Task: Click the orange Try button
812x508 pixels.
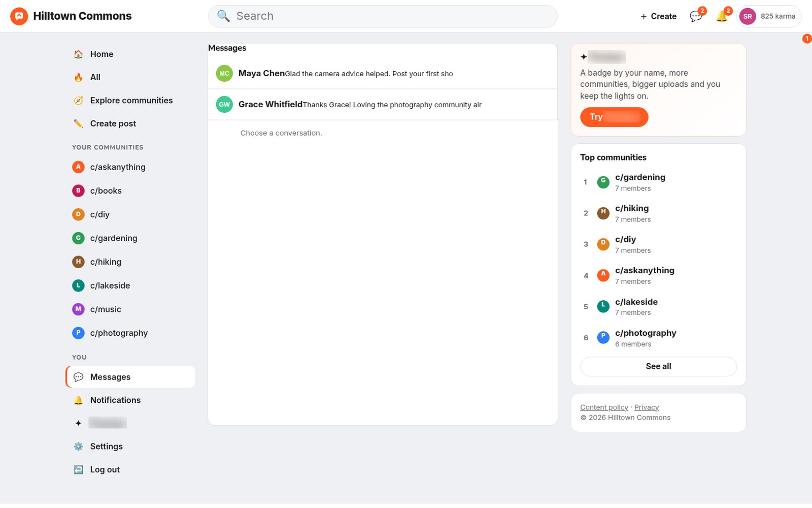Action: tap(614, 117)
